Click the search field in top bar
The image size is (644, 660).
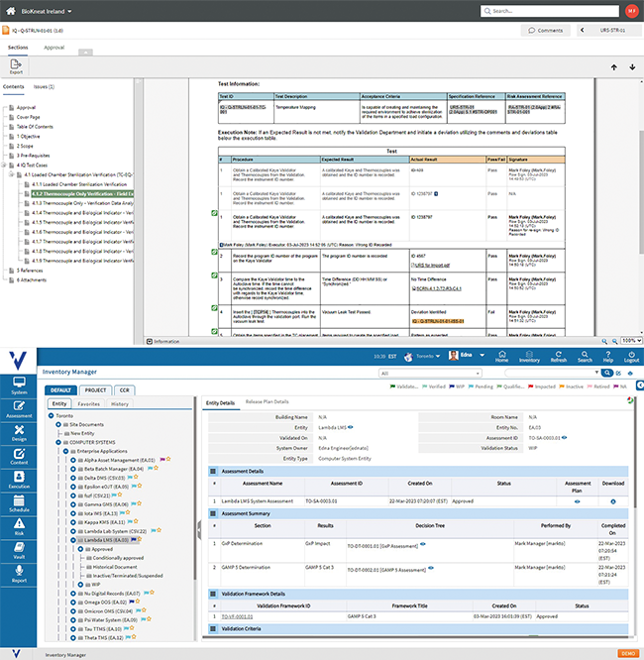coord(550,11)
